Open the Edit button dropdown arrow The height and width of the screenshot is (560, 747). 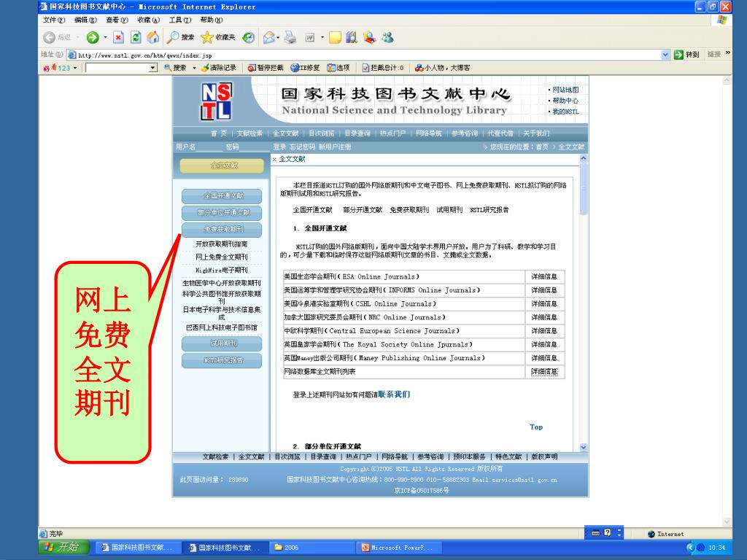322,37
